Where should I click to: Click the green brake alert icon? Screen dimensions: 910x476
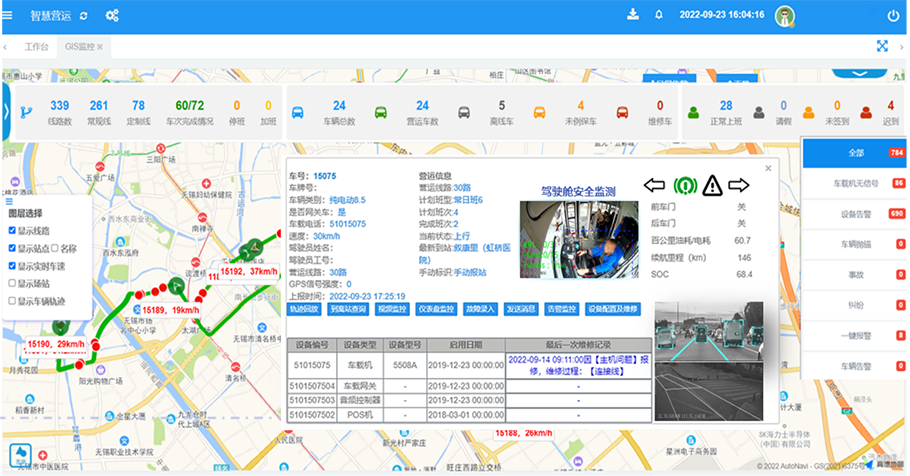coord(685,185)
